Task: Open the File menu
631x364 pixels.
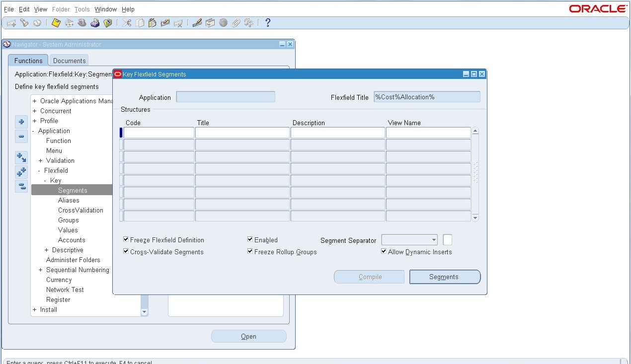Action: tap(9, 9)
